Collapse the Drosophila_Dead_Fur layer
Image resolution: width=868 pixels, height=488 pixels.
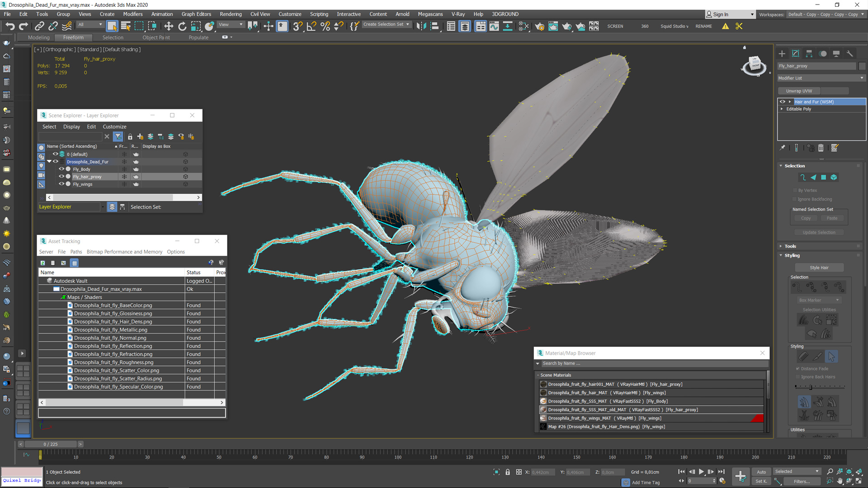(49, 161)
